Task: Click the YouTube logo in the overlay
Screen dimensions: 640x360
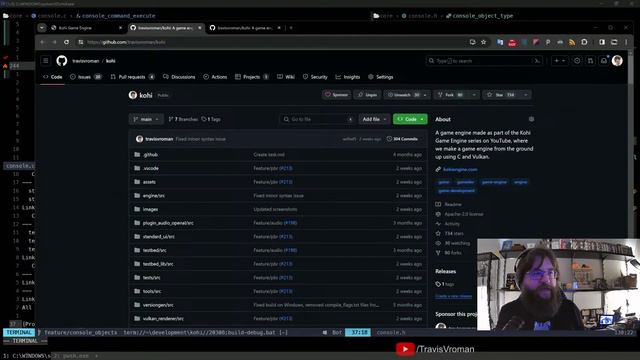Action: coord(404,349)
